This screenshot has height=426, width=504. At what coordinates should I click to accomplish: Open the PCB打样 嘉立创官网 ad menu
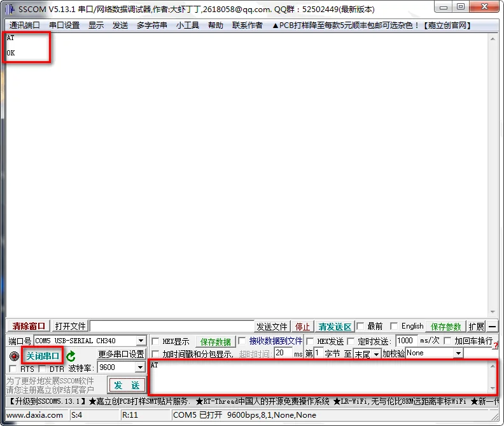click(x=372, y=25)
